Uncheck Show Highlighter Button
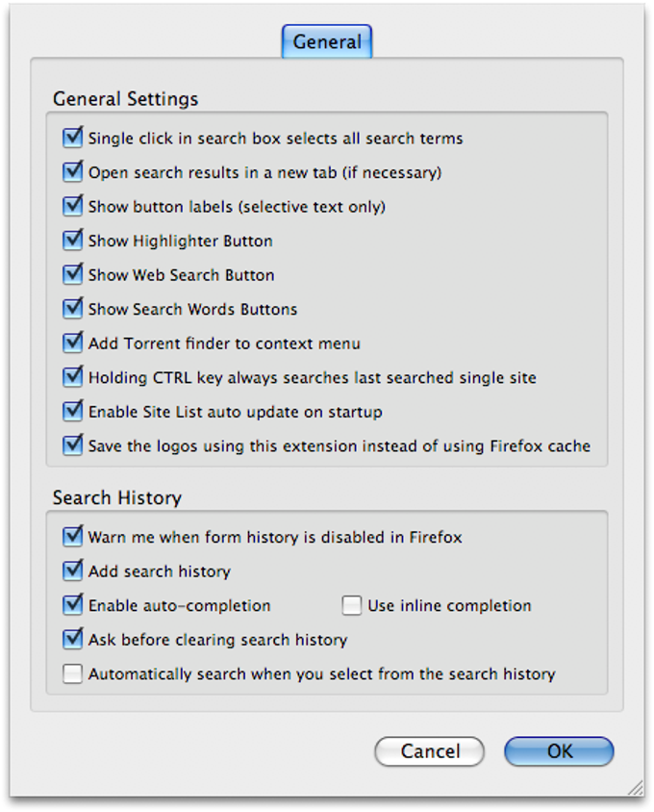 click(x=72, y=241)
